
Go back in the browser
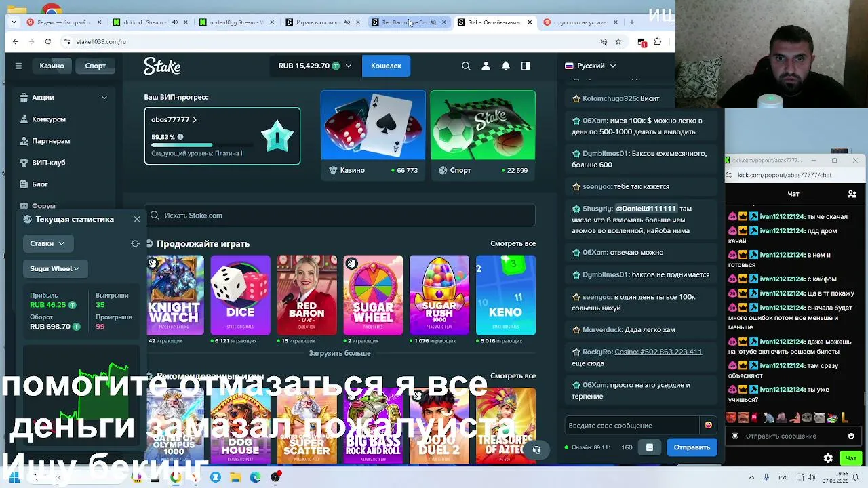[x=16, y=41]
